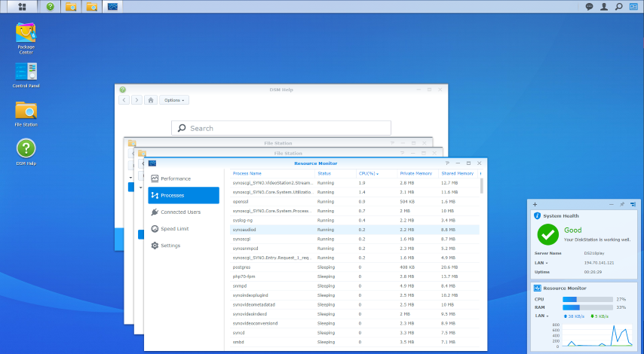Open the notifications speech bubble icon
644x354 pixels.
[589, 7]
